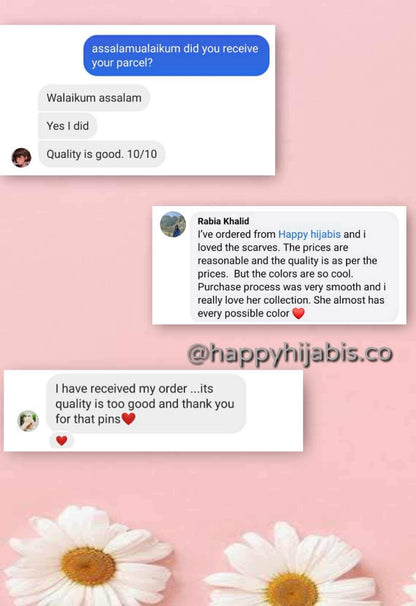Select the 'Yes I did' message bubble
416x606 pixels.
point(68,126)
